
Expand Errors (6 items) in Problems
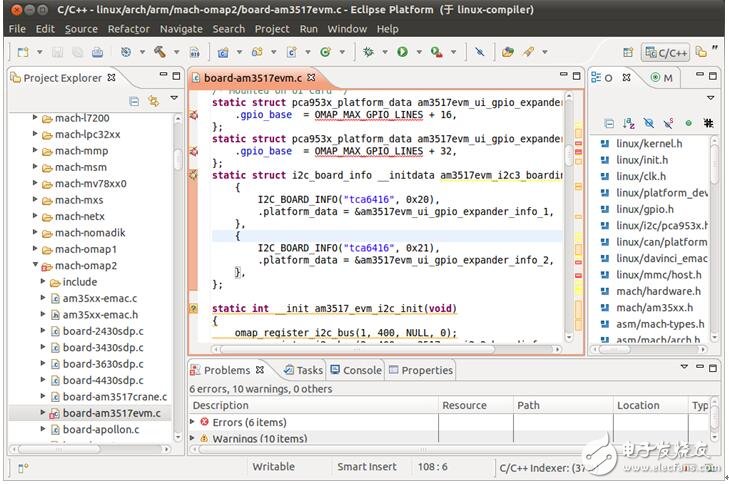(193, 422)
